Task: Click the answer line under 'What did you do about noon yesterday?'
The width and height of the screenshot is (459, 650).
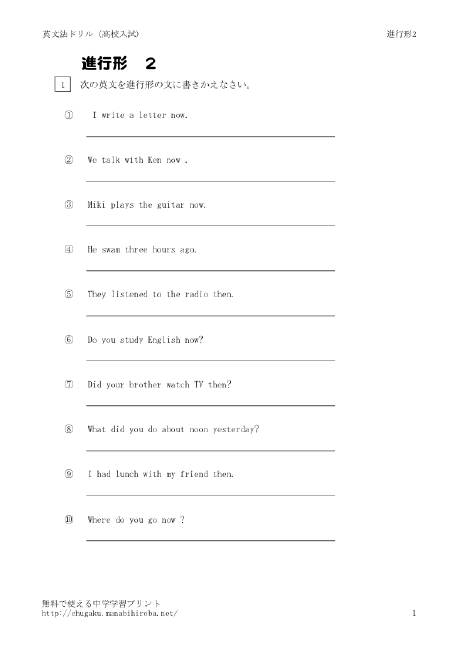Action: click(210, 451)
